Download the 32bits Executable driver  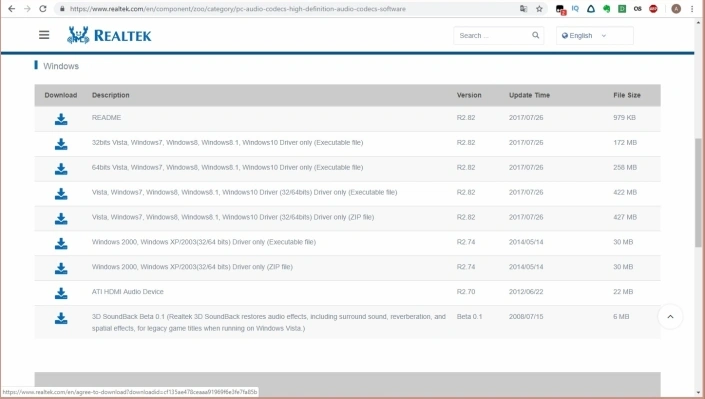61,144
